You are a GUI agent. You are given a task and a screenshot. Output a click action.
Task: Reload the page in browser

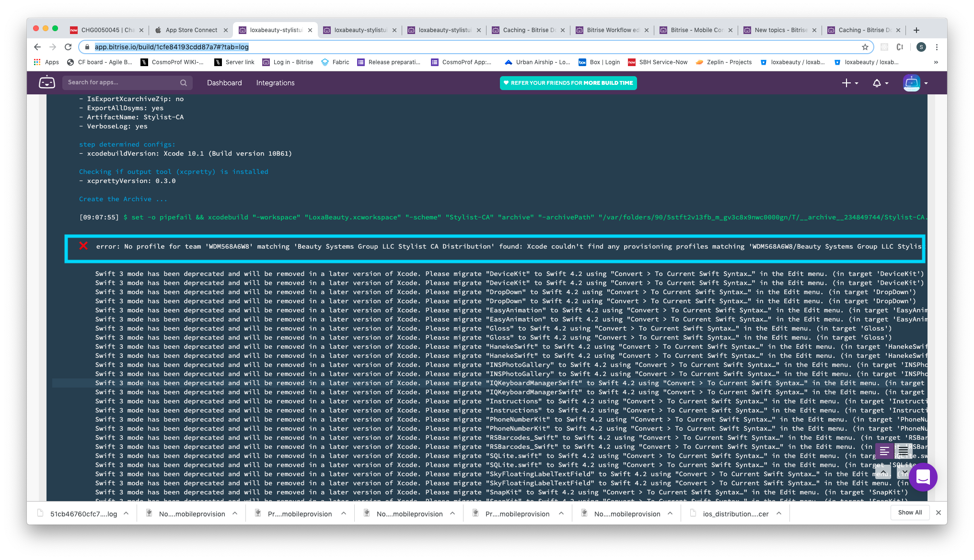click(x=68, y=47)
